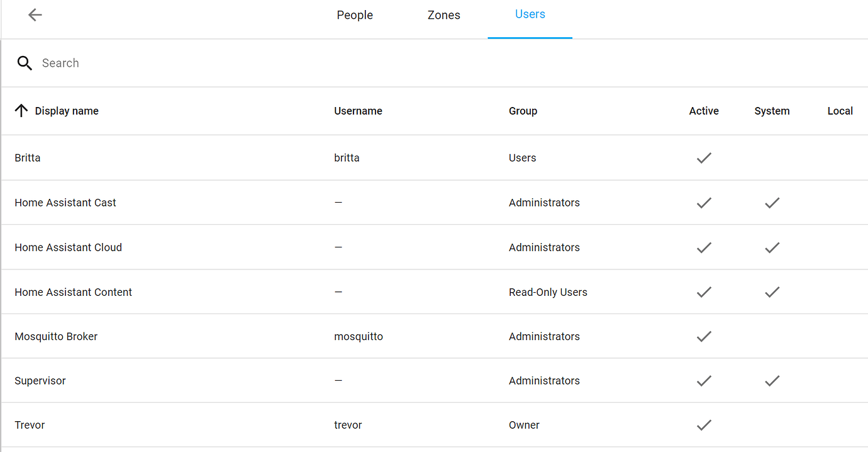This screenshot has width=868, height=452.
Task: Click Trevor's Active checkmark icon
Action: (x=704, y=426)
